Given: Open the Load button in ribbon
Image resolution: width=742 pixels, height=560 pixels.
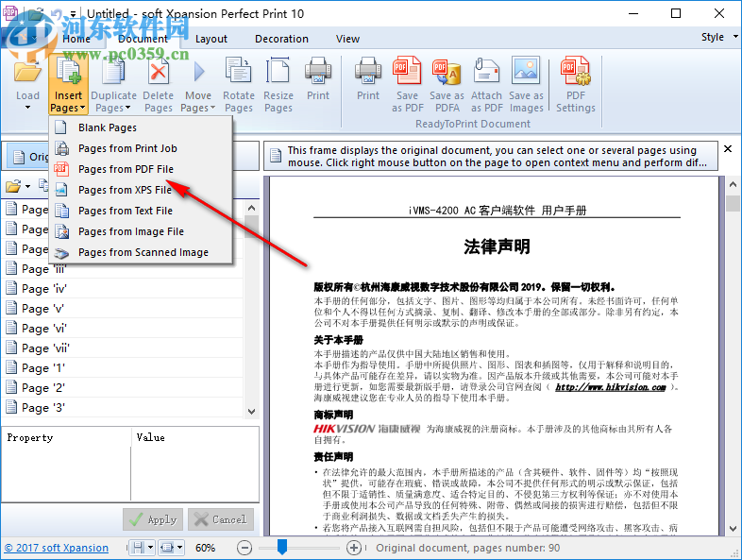Looking at the screenshot, I should [27, 83].
